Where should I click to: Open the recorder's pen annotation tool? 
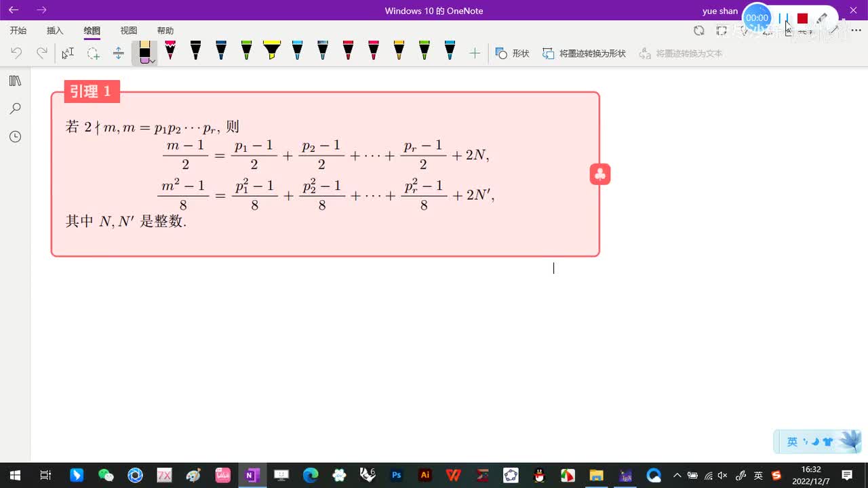[822, 18]
